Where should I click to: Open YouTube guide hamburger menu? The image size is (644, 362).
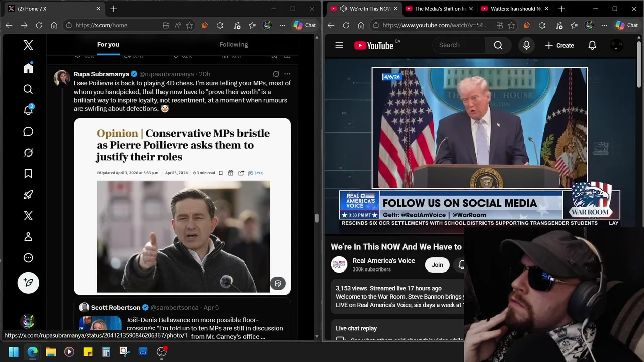tap(339, 45)
